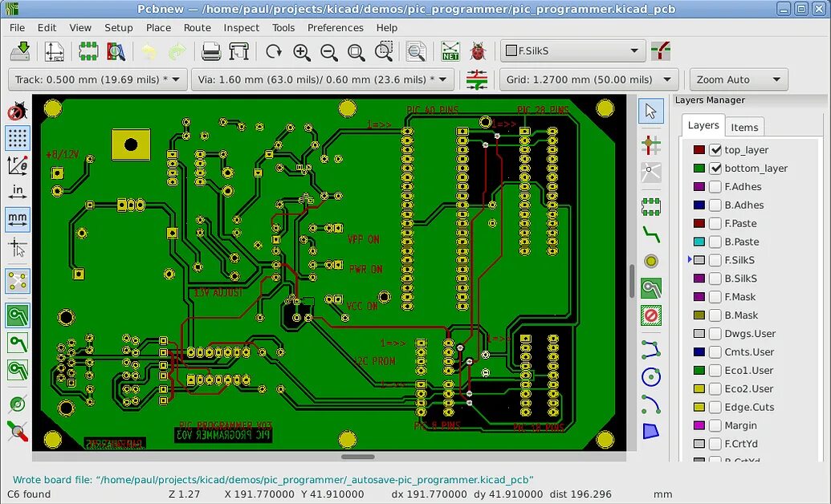Switch to the Layers tab
Image resolution: width=831 pixels, height=504 pixels.
coord(703,126)
